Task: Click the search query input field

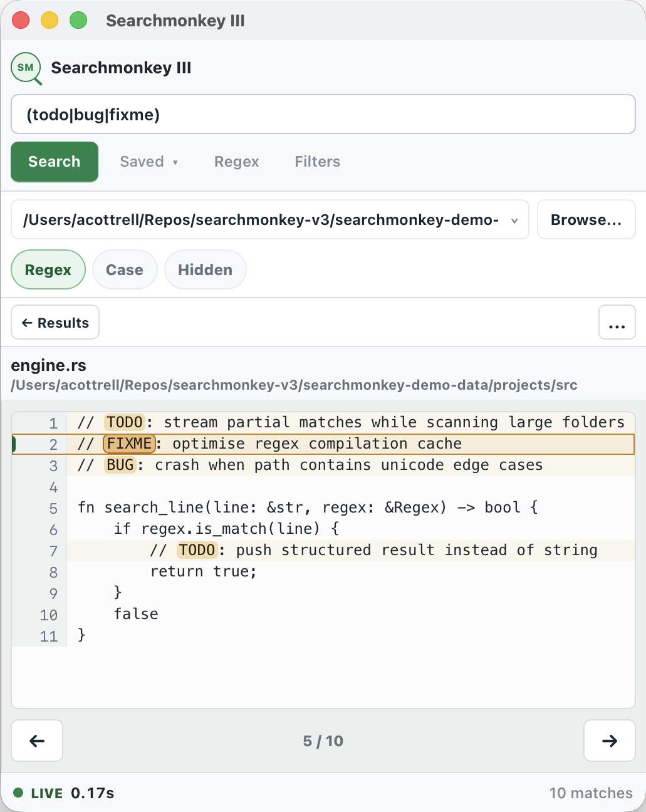Action: click(323, 114)
